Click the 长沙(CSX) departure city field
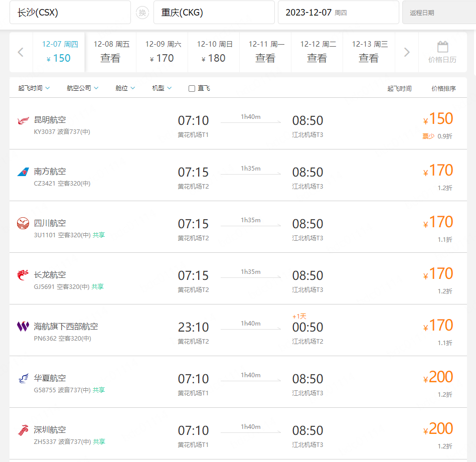The image size is (476, 462). click(x=70, y=13)
